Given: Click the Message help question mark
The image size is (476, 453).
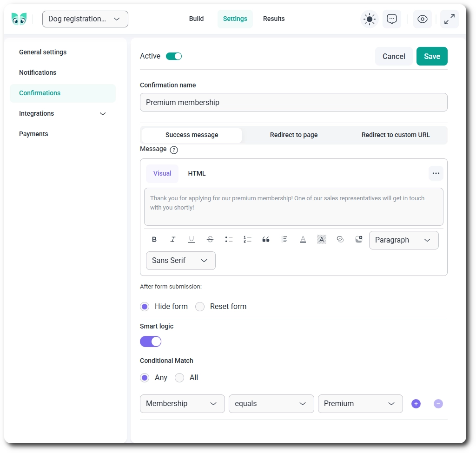Looking at the screenshot, I should tap(174, 150).
